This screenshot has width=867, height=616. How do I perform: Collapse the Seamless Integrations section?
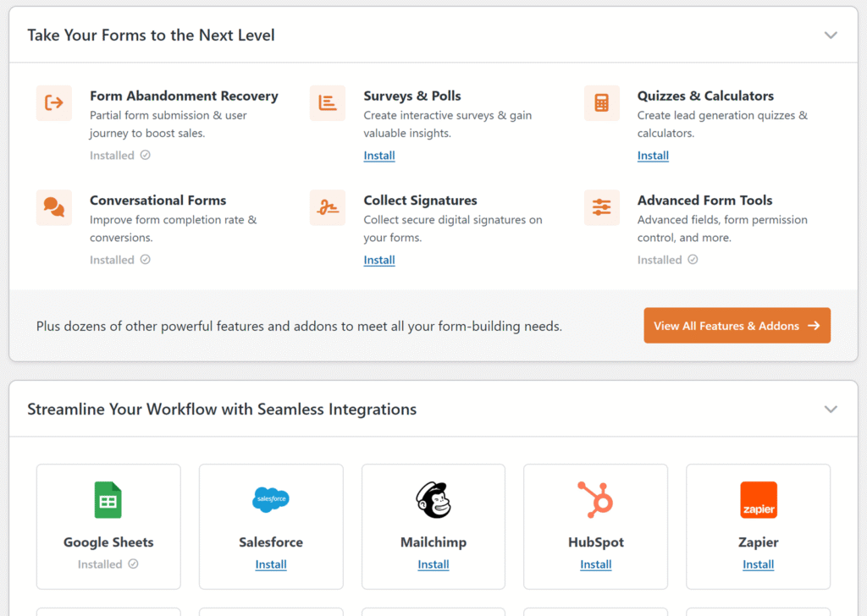831,410
